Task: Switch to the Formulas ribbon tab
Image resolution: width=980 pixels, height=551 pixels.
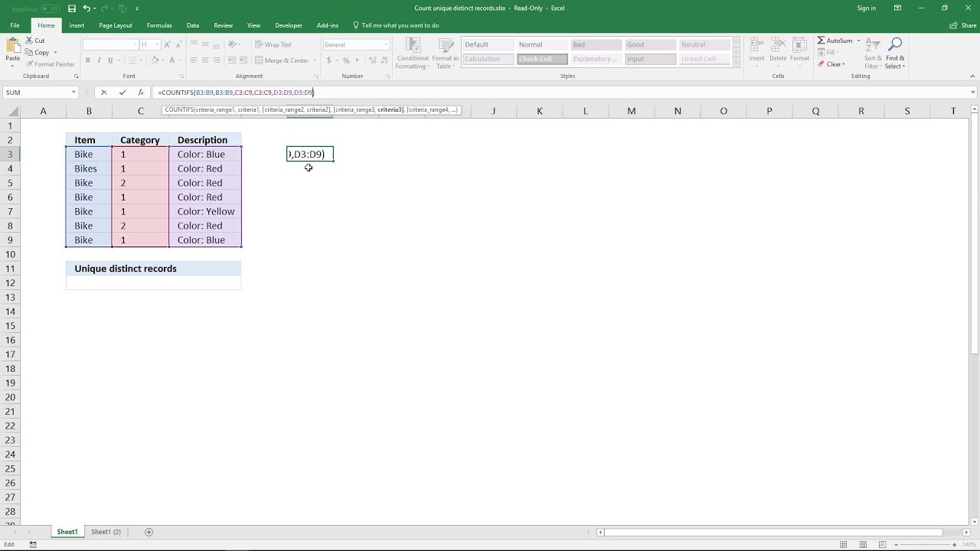Action: coord(159,25)
